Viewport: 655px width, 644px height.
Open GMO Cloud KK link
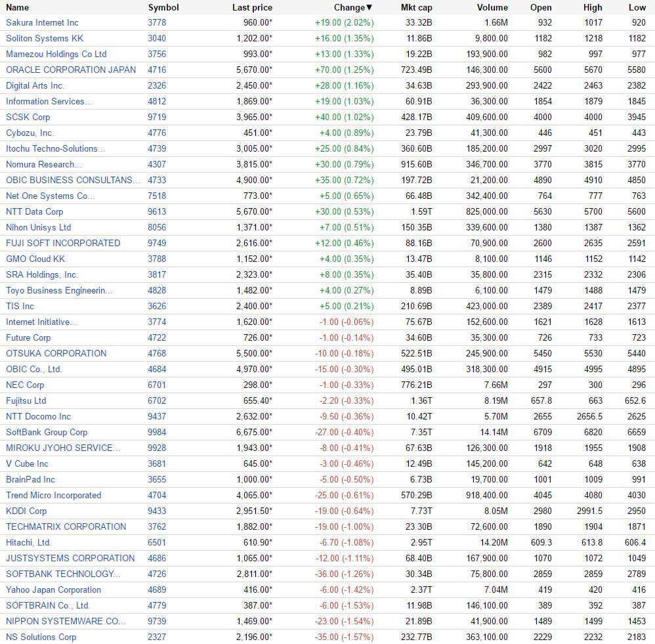point(35,259)
